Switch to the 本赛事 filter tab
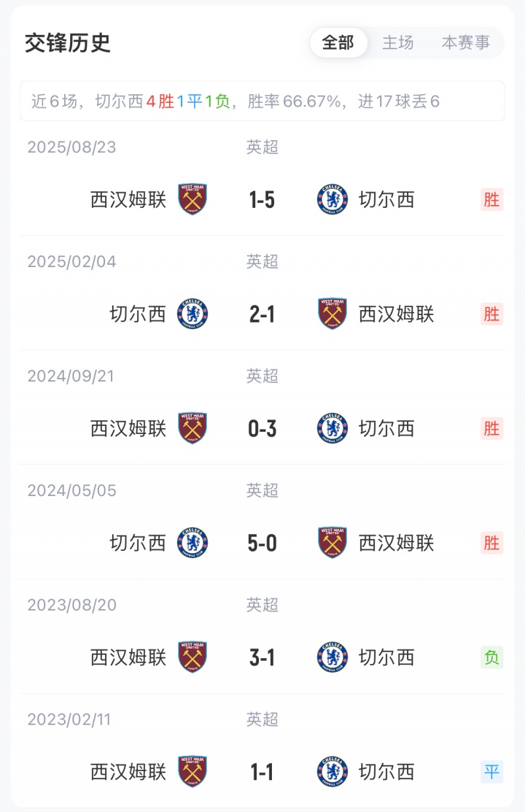This screenshot has height=812, width=525. 466,43
